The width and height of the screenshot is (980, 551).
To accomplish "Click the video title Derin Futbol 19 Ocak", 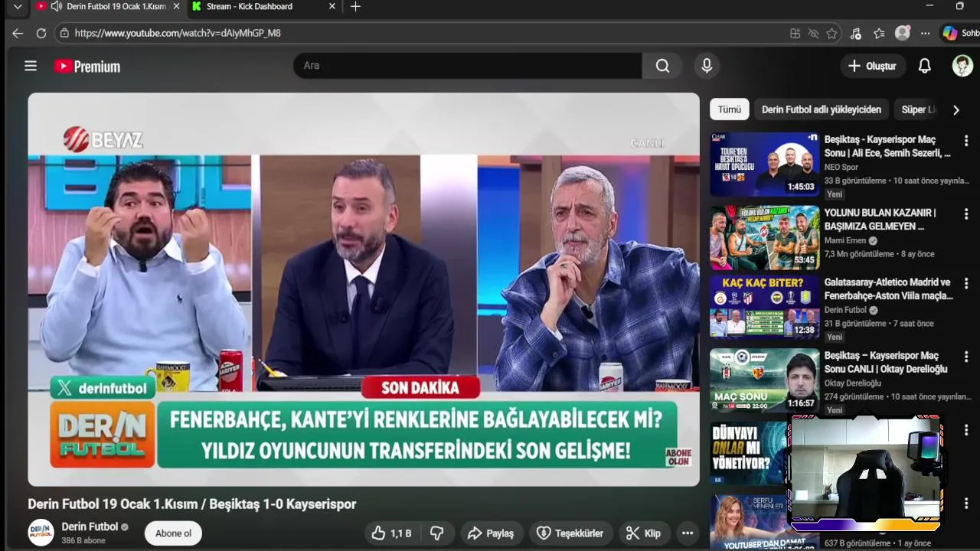I will coord(192,504).
